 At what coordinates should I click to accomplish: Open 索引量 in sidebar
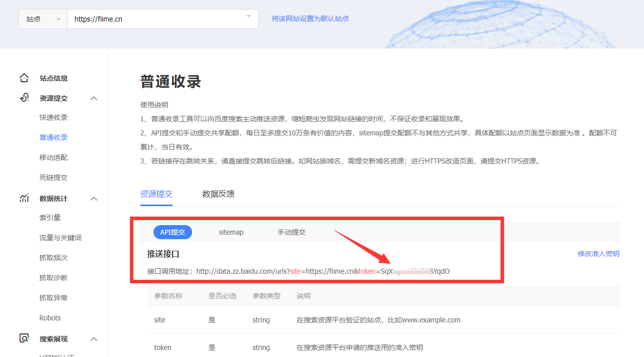coord(50,218)
